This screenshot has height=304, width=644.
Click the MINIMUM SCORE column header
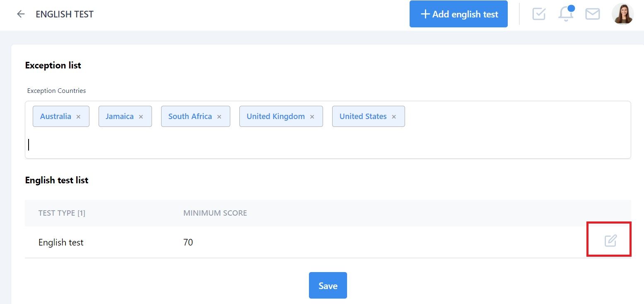pos(215,213)
